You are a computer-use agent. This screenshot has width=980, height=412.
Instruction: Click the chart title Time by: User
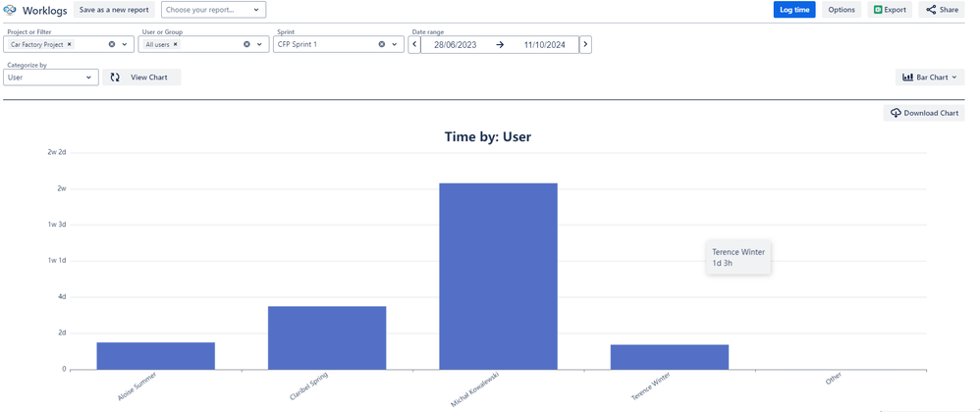487,136
